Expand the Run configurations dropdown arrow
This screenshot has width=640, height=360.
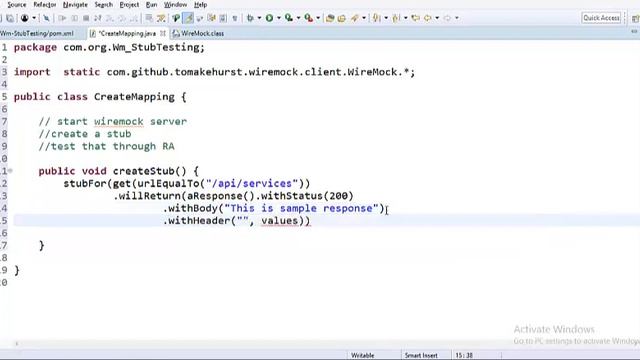point(279,18)
